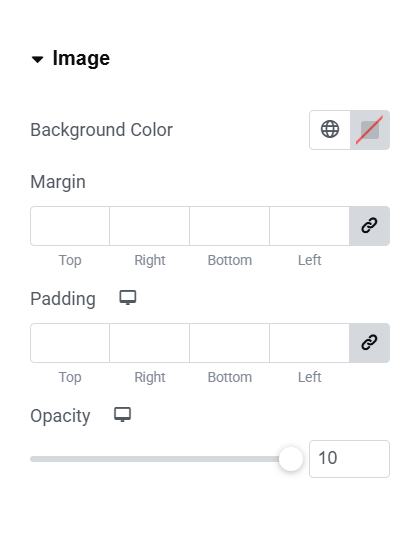Focus the Margin Bottom input field
This screenshot has height=538, width=419.
click(x=230, y=226)
